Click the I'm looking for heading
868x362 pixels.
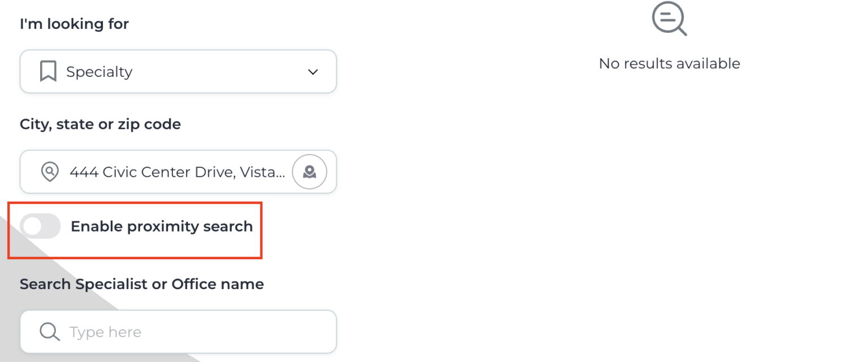coord(74,24)
